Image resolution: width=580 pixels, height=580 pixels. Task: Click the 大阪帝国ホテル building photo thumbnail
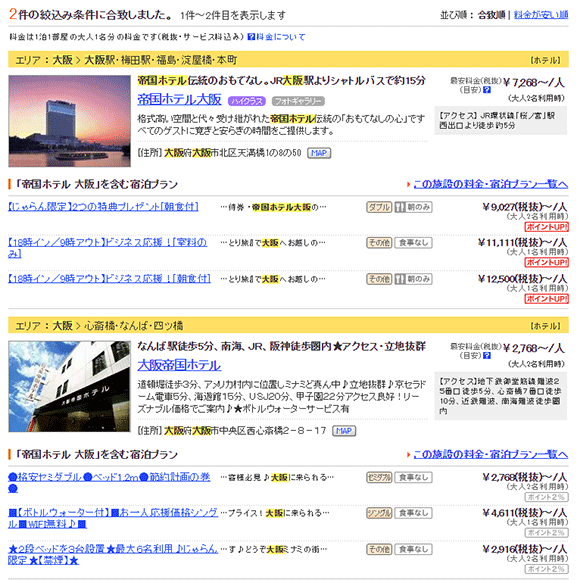(70, 386)
